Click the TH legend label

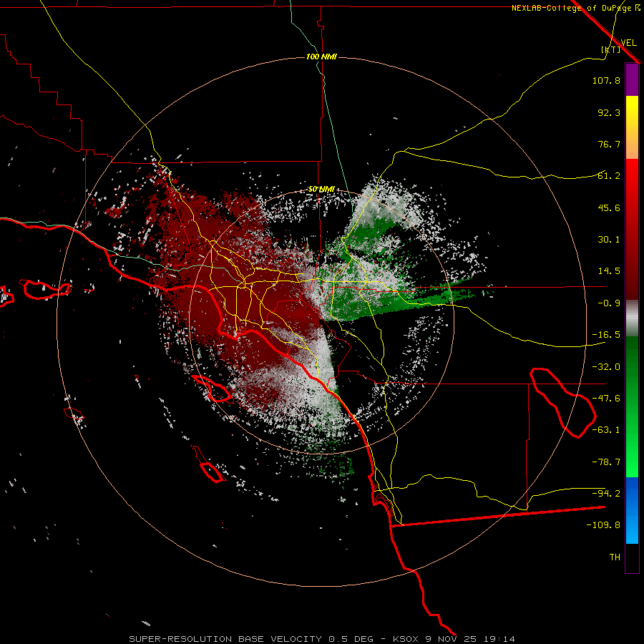coord(615,557)
